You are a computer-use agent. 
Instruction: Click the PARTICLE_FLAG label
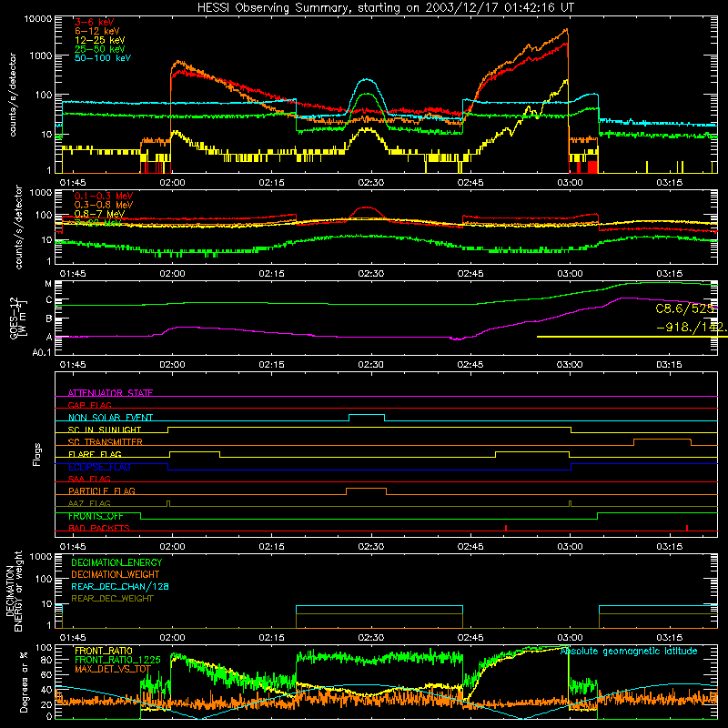(x=102, y=490)
